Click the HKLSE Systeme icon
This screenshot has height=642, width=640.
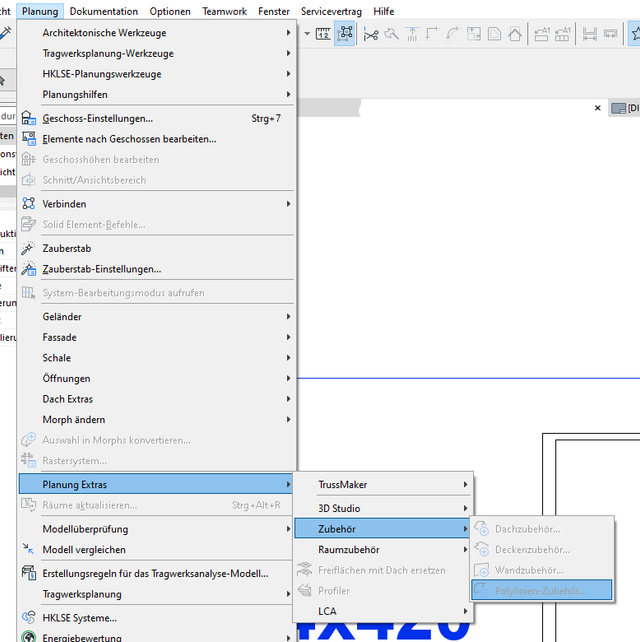tap(29, 617)
